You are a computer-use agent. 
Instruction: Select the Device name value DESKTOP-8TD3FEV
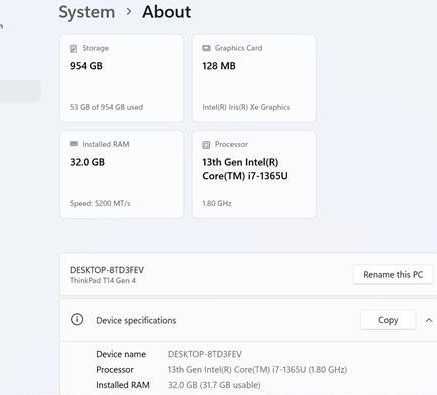point(205,354)
